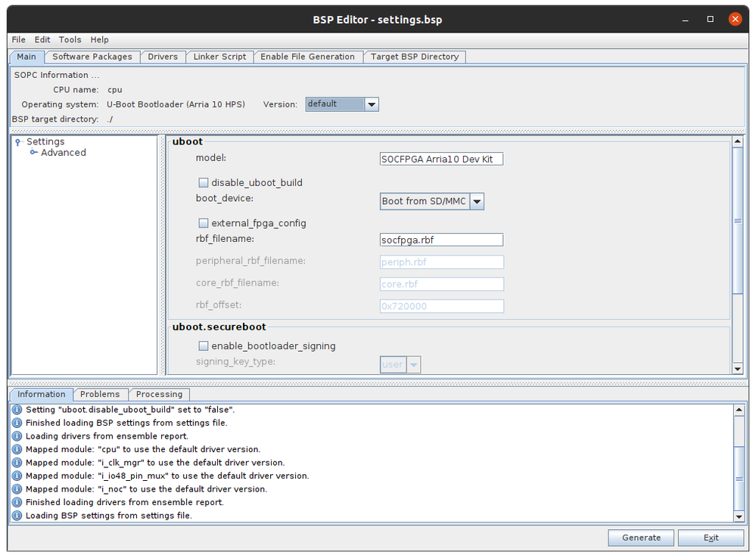
Task: Switch to the Drivers tab
Action: click(163, 57)
